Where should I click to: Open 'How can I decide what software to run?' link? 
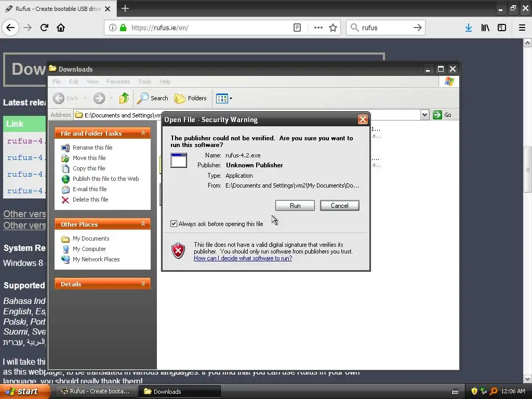(243, 258)
